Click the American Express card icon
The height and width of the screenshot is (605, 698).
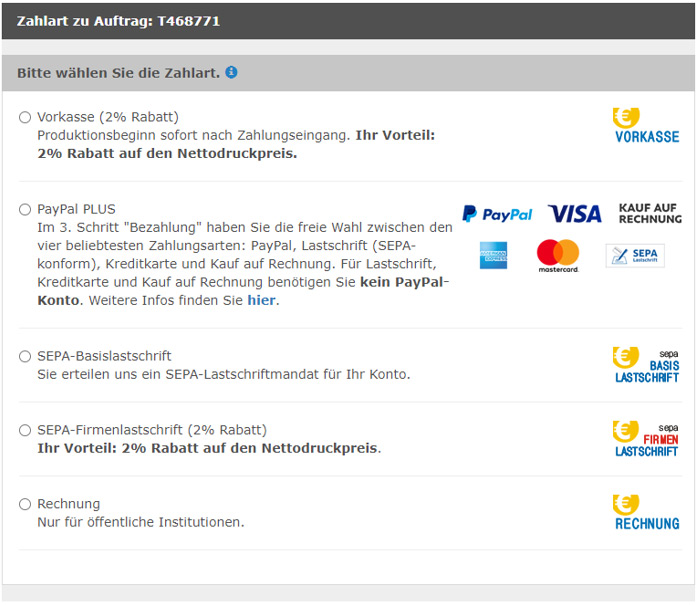(493, 256)
